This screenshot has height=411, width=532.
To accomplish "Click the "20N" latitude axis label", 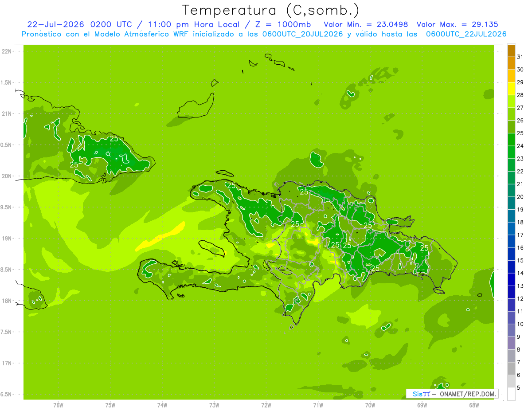I will pyautogui.click(x=7, y=176).
